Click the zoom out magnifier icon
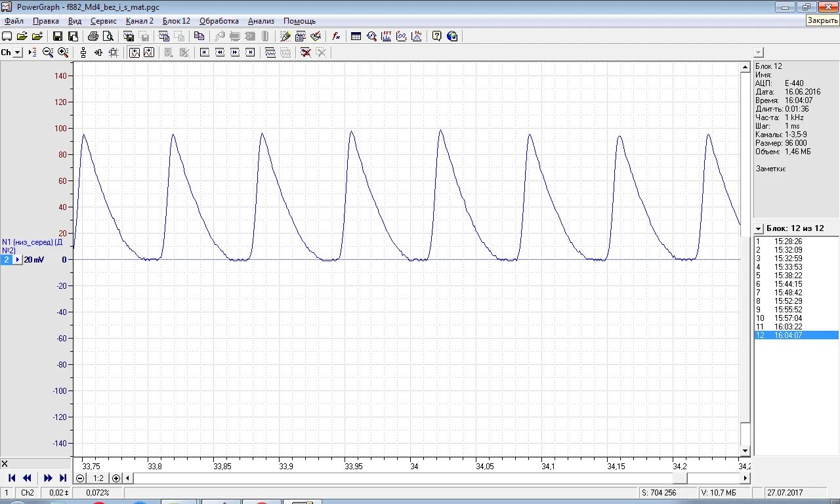Viewport: 840px width, 504px height. click(x=48, y=52)
